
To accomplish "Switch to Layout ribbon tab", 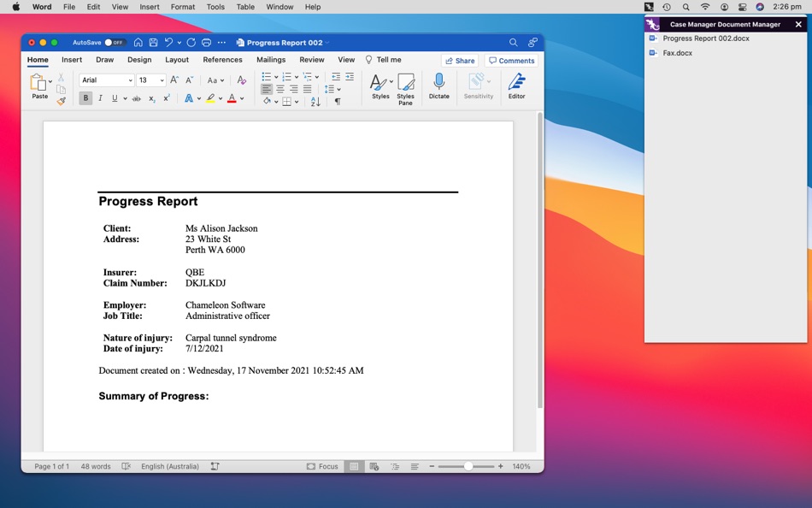I will [x=177, y=60].
